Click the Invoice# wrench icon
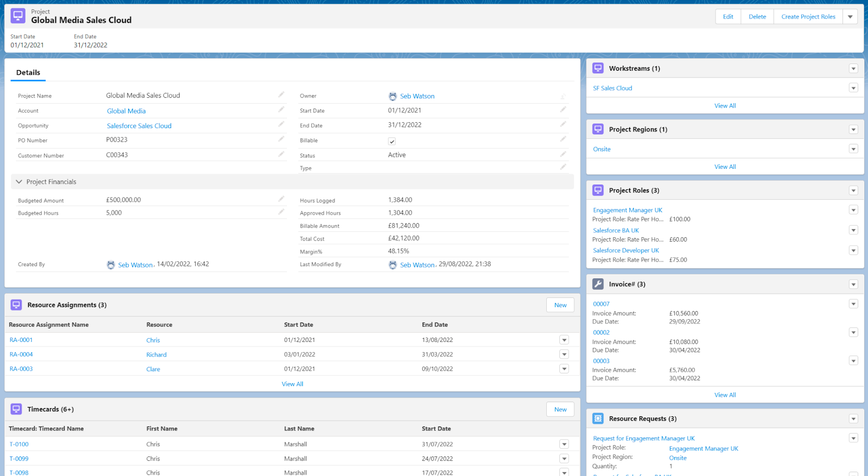Viewport: 868px width, 476px height. click(x=598, y=284)
